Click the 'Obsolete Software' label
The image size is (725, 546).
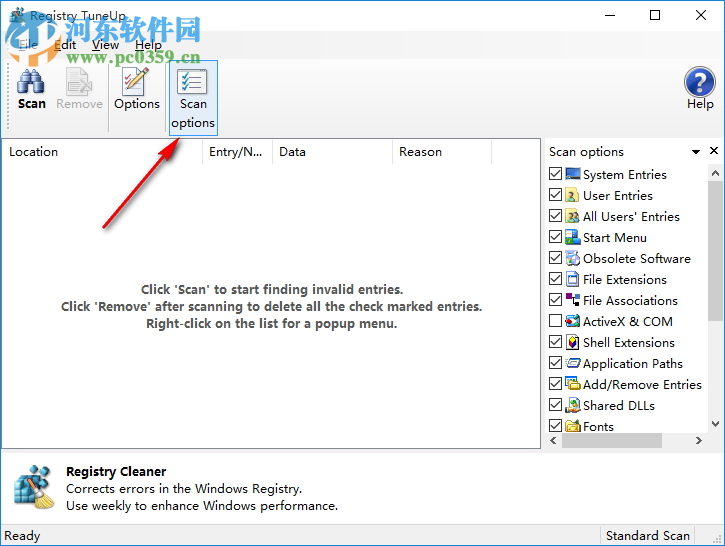coord(637,258)
